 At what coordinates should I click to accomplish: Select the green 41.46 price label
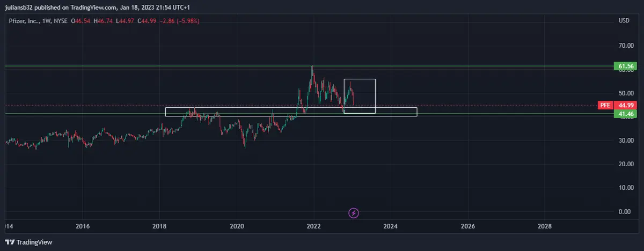[x=624, y=114]
